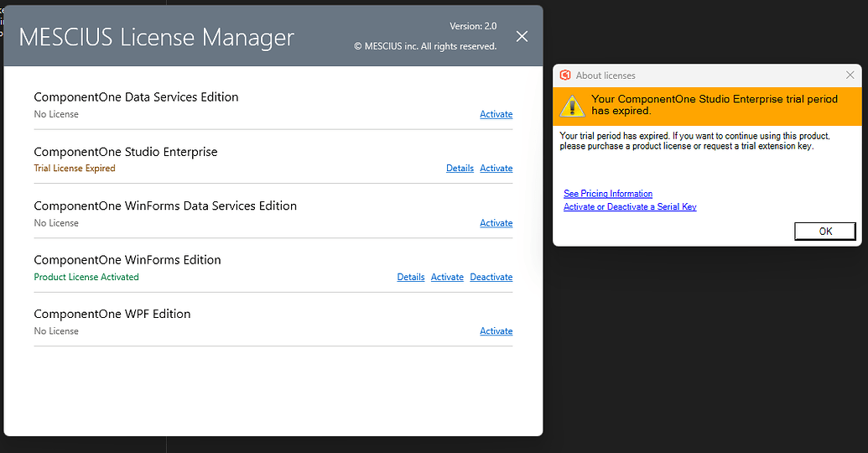Click the MESCIUS License Manager heading

pyautogui.click(x=157, y=38)
